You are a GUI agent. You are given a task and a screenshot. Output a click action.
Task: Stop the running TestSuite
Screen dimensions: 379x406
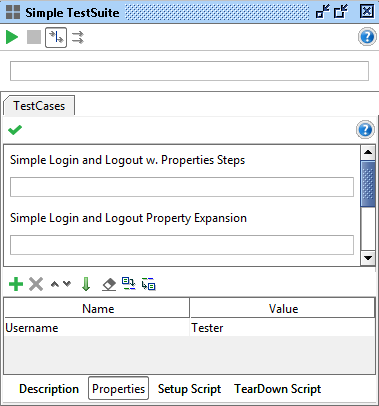(x=34, y=37)
